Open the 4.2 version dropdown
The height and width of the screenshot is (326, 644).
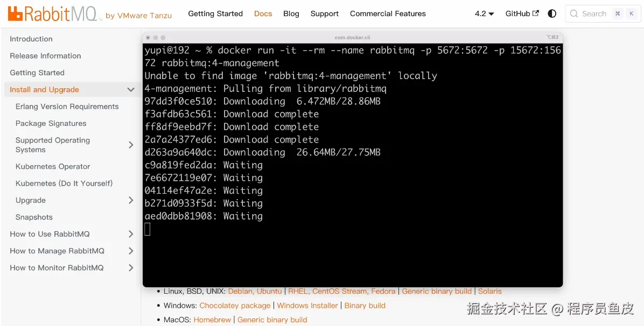tap(484, 13)
